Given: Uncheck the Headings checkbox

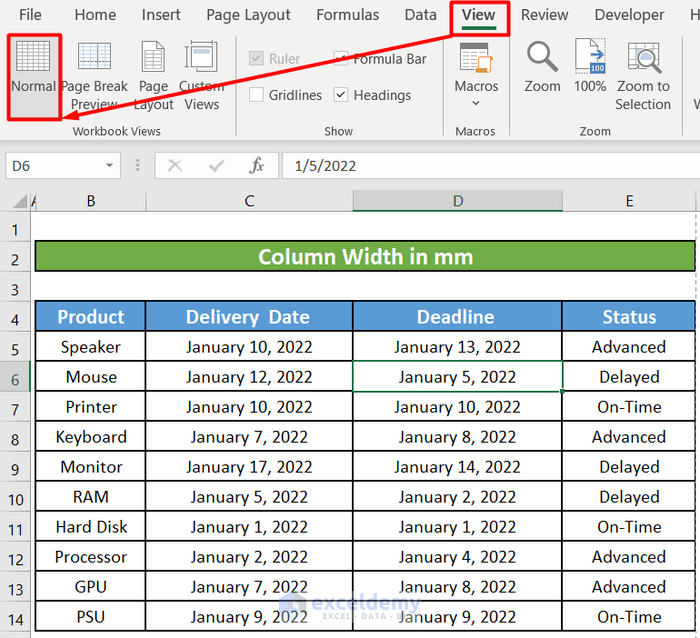Looking at the screenshot, I should [x=341, y=95].
